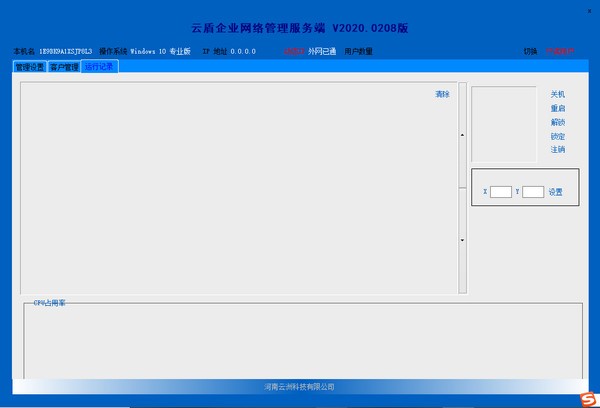Viewport: 600px width, 408px height.
Task: Click 清除 to clear the log
Action: (x=442, y=94)
